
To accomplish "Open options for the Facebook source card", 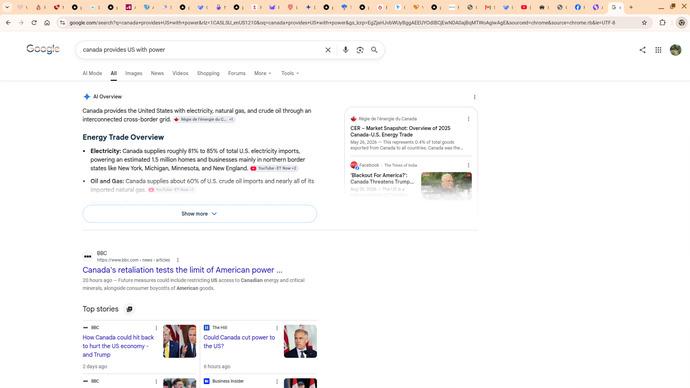I will 468,165.
